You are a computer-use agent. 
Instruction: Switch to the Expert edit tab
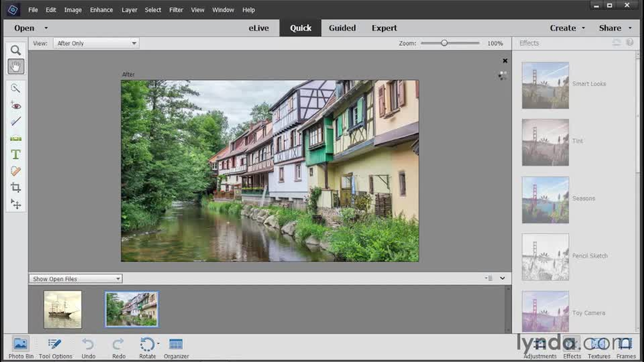coord(384,28)
